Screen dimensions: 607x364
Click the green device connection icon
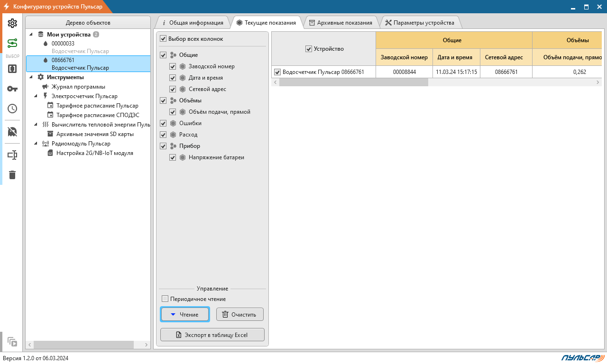pyautogui.click(x=12, y=44)
